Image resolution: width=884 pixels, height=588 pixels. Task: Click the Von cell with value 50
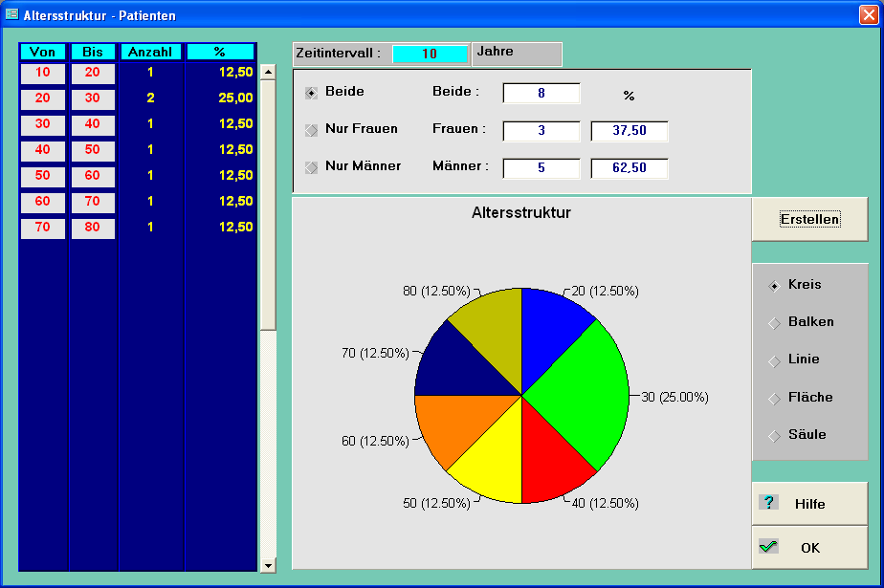pyautogui.click(x=43, y=177)
